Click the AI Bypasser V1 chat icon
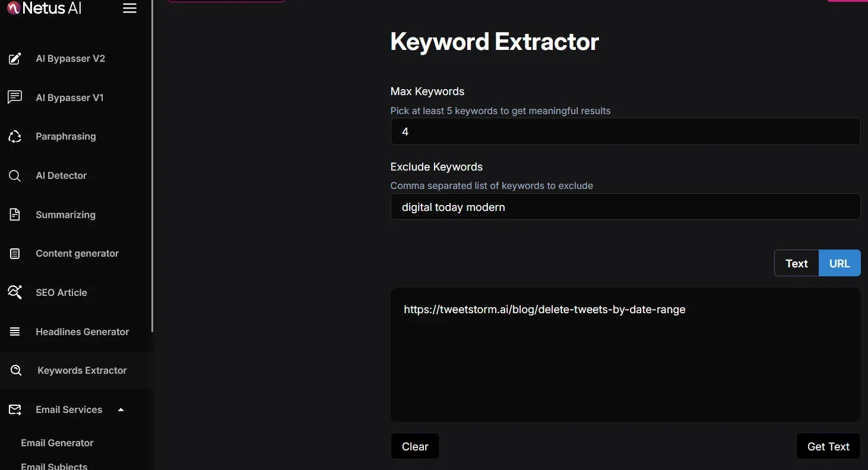Screen dimensions: 868x470 pyautogui.click(x=15, y=97)
